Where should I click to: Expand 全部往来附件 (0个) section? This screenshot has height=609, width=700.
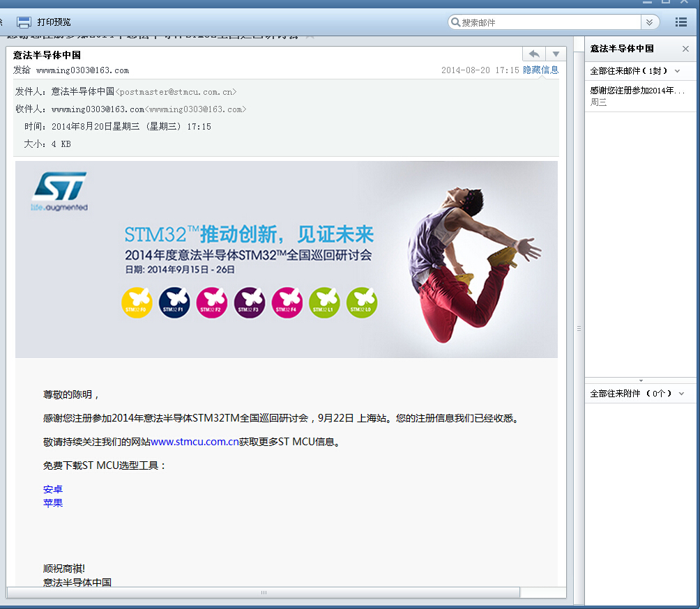click(x=682, y=394)
